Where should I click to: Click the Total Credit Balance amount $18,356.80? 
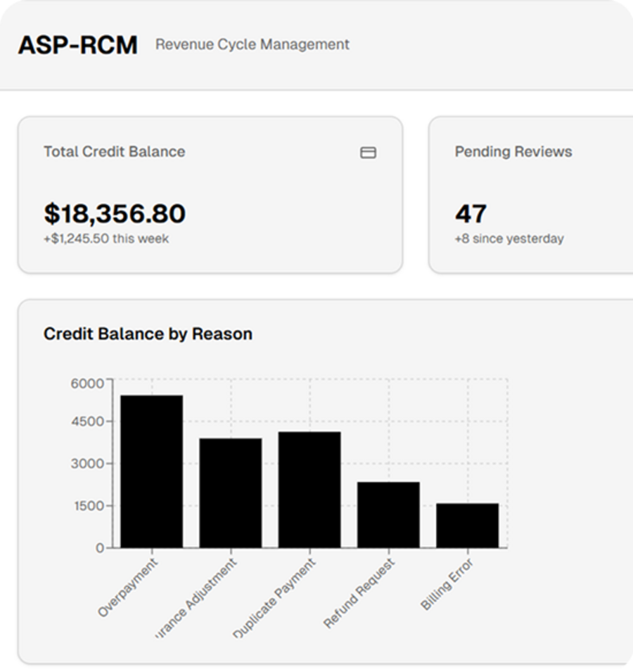point(115,213)
